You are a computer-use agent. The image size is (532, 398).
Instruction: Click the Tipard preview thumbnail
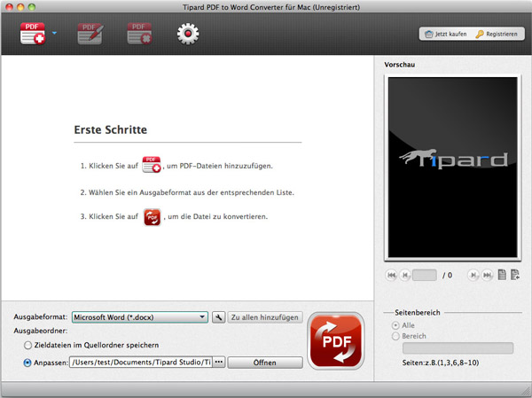coord(452,168)
